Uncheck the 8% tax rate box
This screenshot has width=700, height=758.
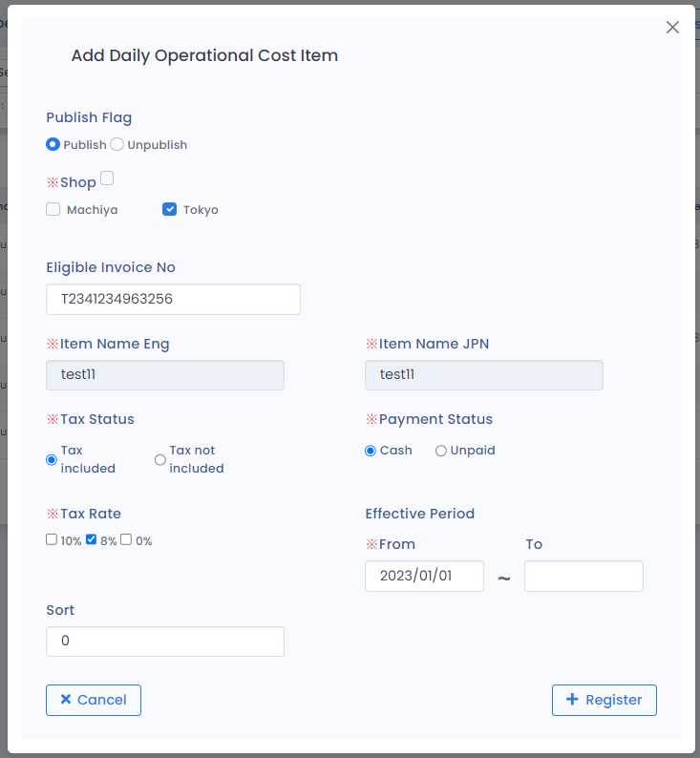pyautogui.click(x=92, y=539)
